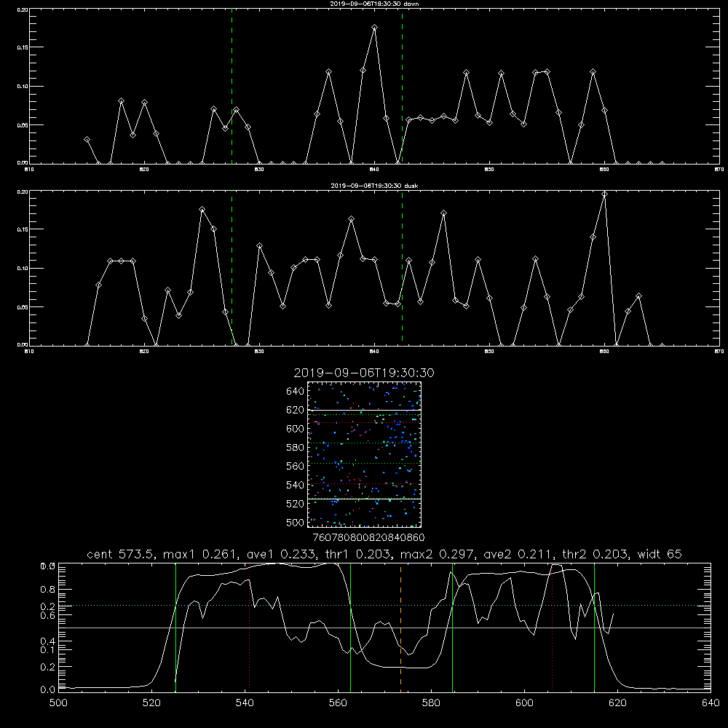Image resolution: width=728 pixels, height=728 pixels.
Task: Click the '820' x-axis label of dawn plot
Action: [x=144, y=170]
